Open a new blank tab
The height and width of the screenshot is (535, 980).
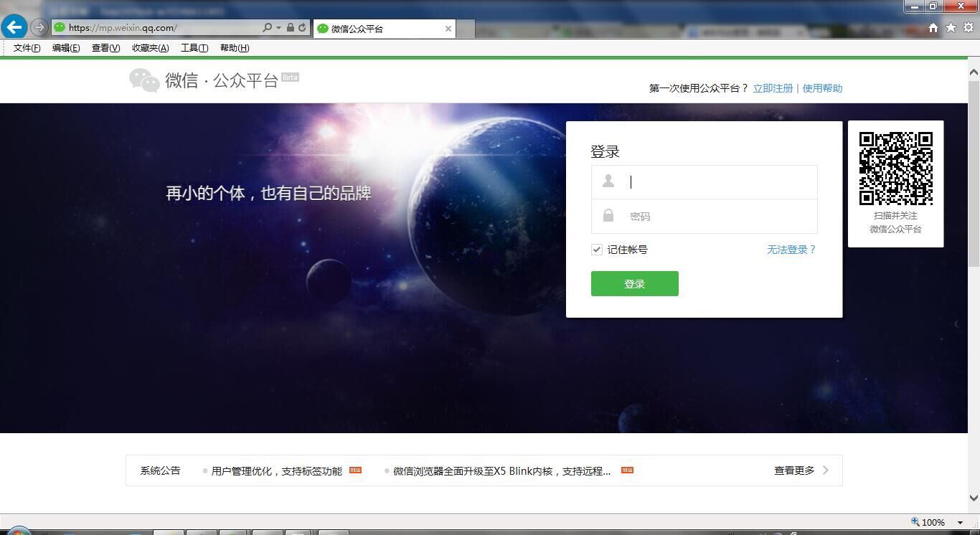(466, 29)
